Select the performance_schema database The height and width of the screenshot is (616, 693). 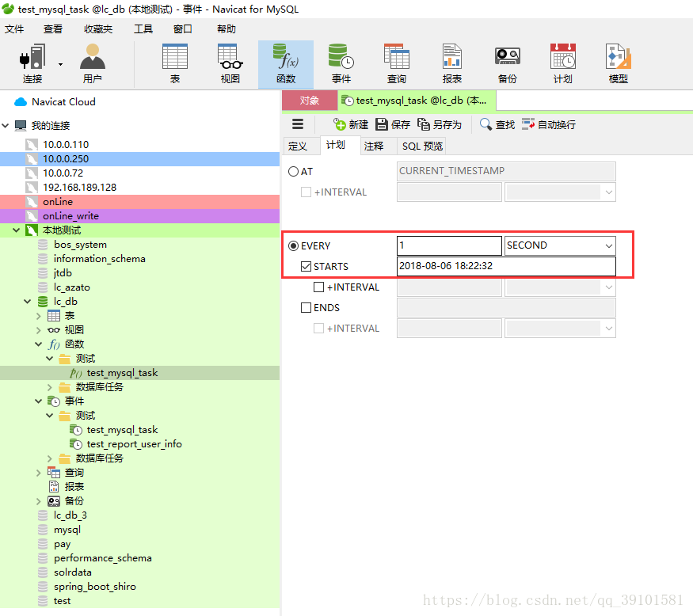pos(102,558)
